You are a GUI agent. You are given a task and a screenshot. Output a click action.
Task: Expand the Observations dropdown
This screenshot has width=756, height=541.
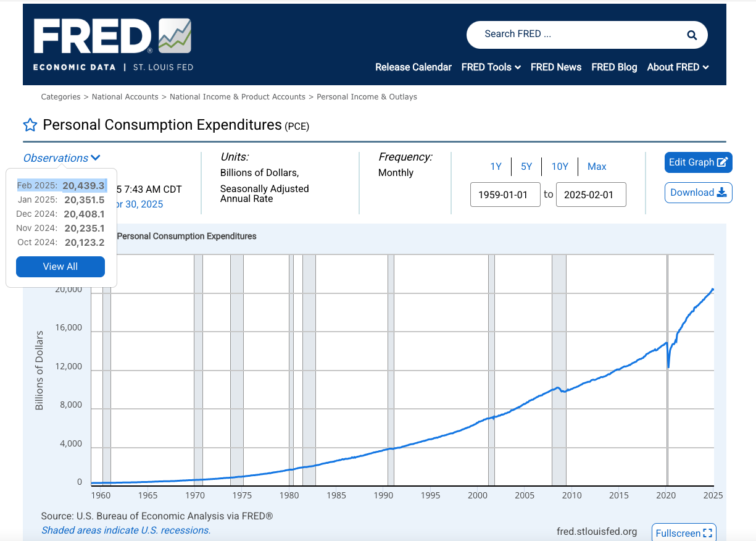[x=62, y=158]
